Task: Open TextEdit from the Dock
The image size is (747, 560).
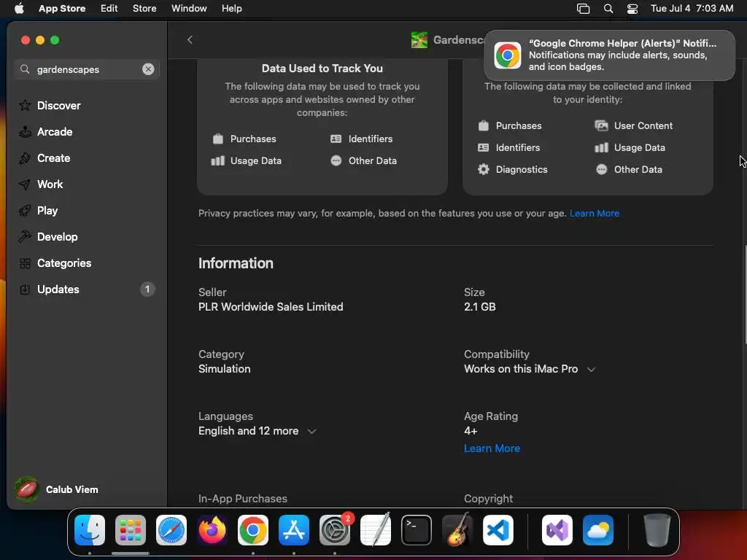Action: click(376, 530)
